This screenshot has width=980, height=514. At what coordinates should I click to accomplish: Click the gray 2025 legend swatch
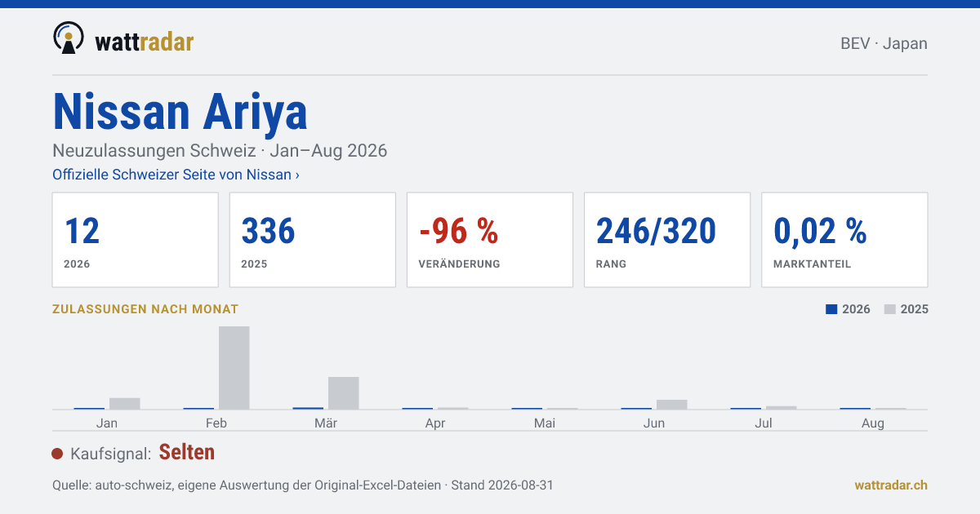[890, 309]
